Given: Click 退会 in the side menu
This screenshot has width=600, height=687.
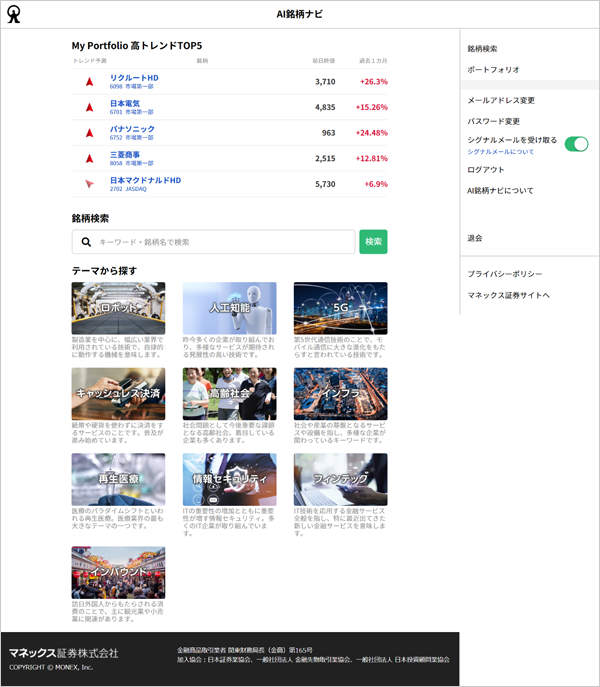Looking at the screenshot, I should 475,238.
